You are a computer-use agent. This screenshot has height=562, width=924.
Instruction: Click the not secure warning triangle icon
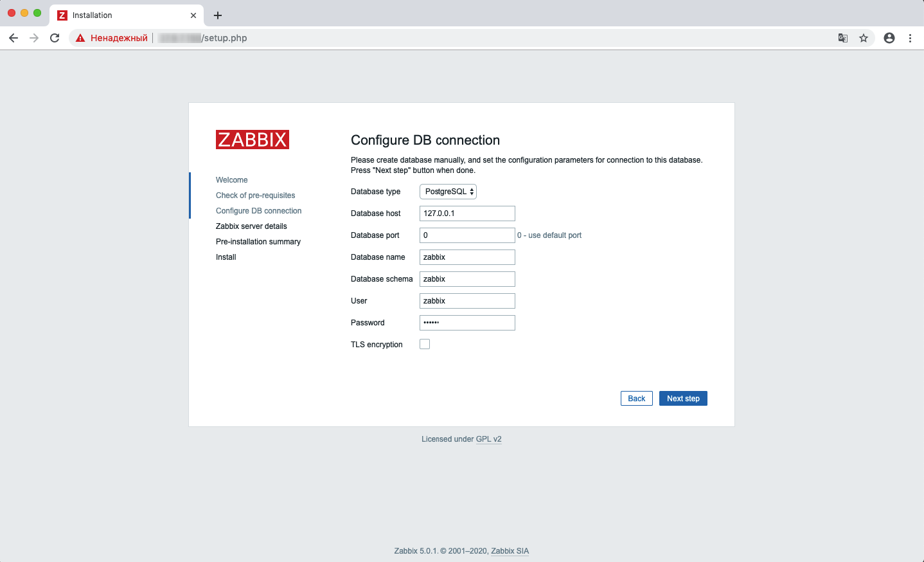tap(80, 38)
